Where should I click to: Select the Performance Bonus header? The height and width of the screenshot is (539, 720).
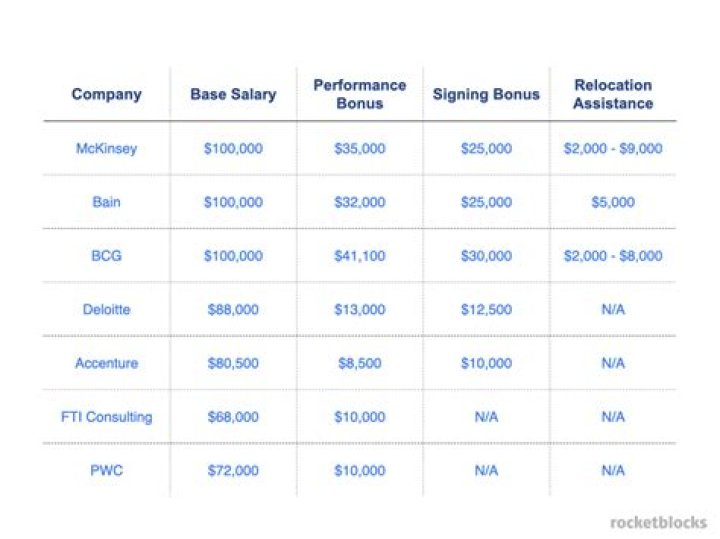[359, 94]
